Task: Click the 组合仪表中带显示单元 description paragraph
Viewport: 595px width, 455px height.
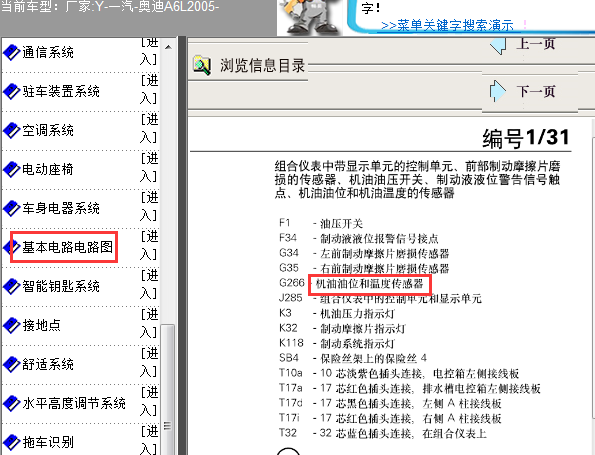Action: (417, 179)
